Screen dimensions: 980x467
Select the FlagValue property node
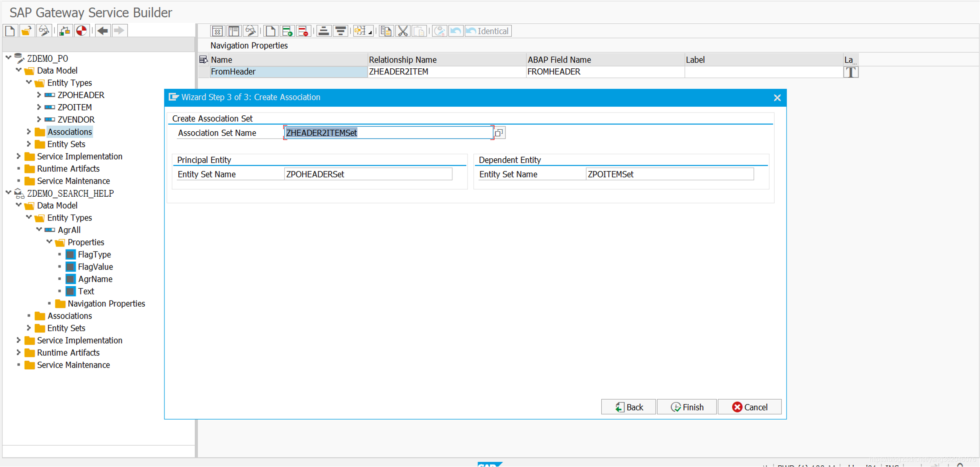(95, 267)
